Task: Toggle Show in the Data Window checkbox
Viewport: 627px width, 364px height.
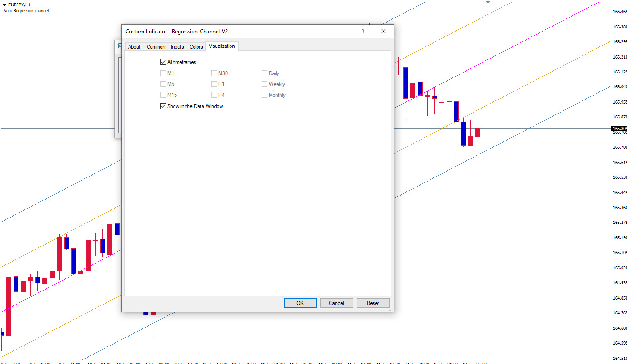Action: [x=163, y=106]
